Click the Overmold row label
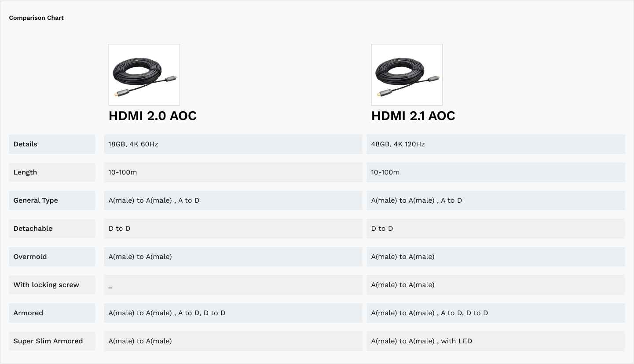Image resolution: width=634 pixels, height=364 pixels. pos(30,257)
